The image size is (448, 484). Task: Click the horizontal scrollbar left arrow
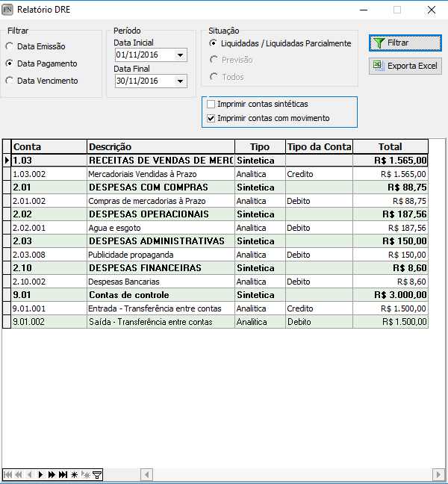click(147, 474)
